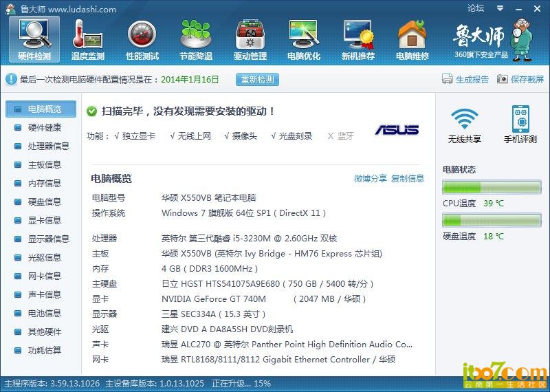Screen dimensions: 550x392
Task: Click the RTL8168 Ethernet controller value
Action: pos(278,360)
